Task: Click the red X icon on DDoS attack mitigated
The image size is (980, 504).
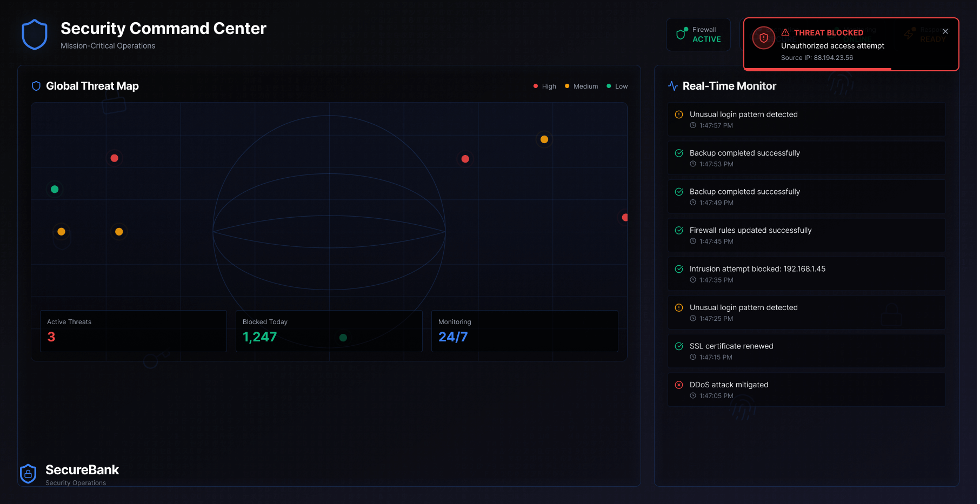Action: 679,385
